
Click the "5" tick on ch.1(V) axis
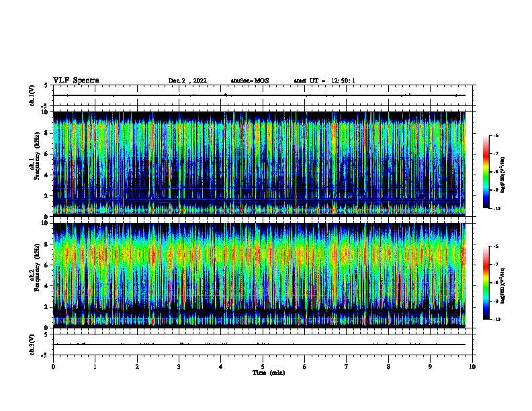tap(46, 86)
